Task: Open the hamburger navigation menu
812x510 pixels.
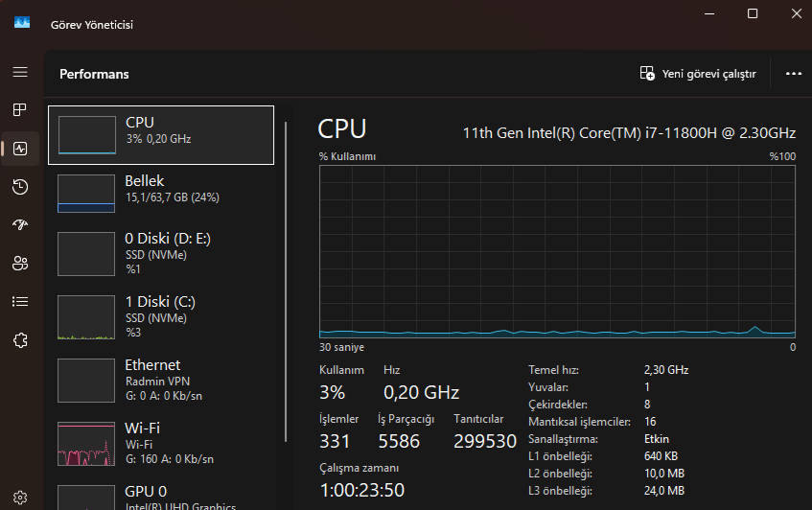Action: pos(20,72)
